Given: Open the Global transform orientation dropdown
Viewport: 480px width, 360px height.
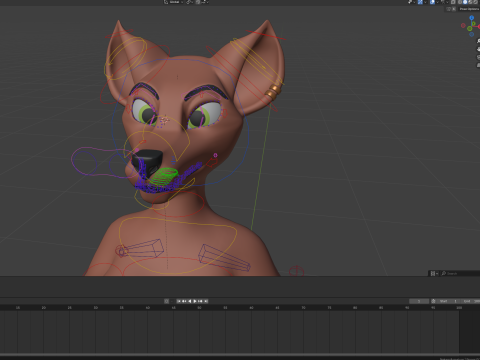Looking at the screenshot, I should click(173, 2).
